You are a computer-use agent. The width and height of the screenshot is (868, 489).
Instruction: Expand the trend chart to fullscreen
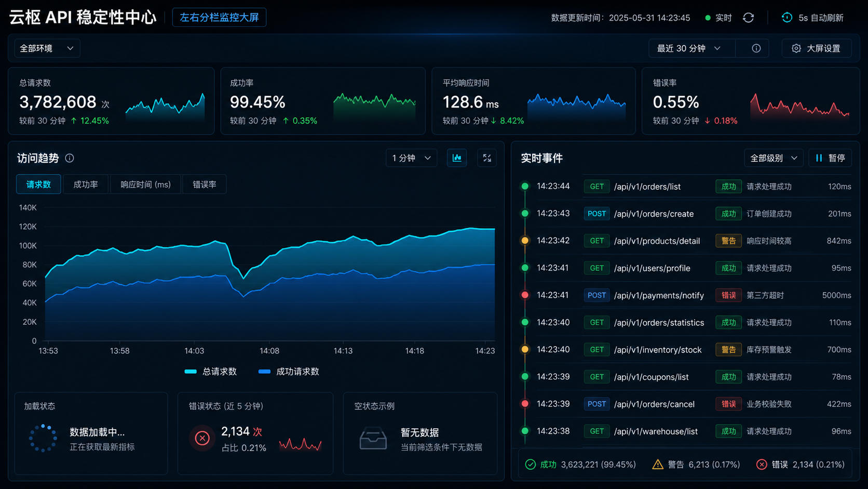pos(487,158)
